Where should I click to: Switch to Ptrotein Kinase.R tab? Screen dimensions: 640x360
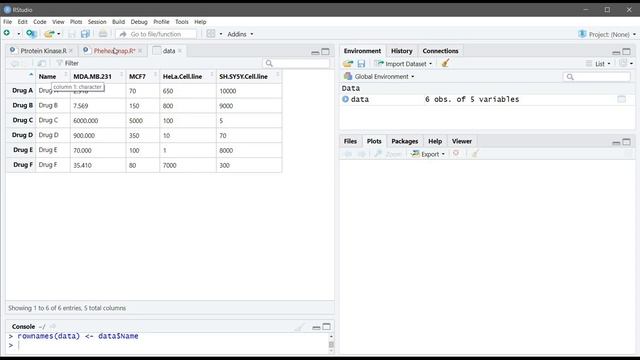coord(43,51)
